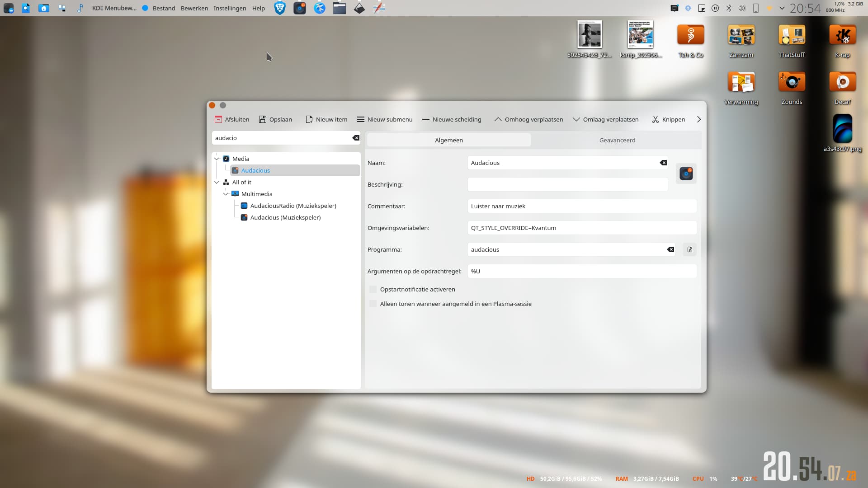Open the Bestand menu

pyautogui.click(x=164, y=8)
